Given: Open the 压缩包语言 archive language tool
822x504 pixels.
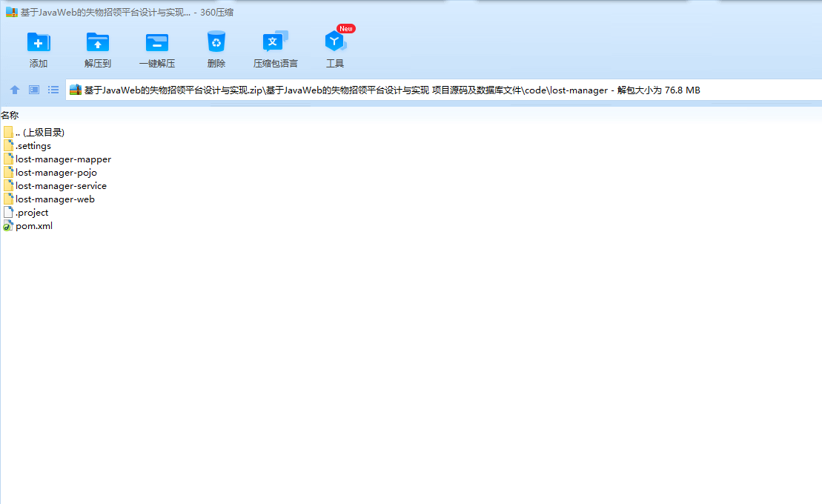Looking at the screenshot, I should 275,42.
